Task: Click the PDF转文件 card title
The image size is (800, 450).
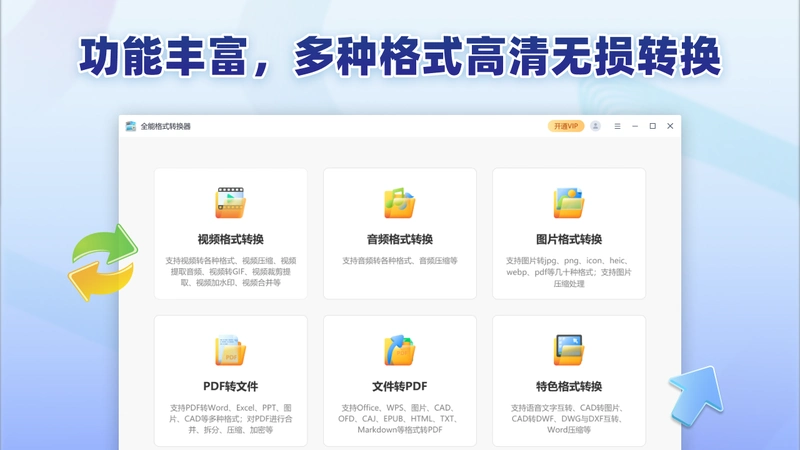Action: click(231, 386)
